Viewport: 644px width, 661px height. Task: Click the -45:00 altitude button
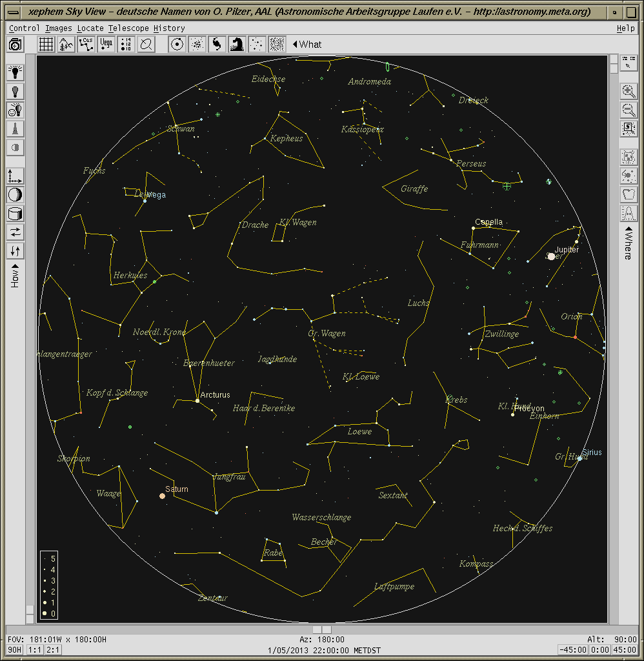pyautogui.click(x=573, y=649)
